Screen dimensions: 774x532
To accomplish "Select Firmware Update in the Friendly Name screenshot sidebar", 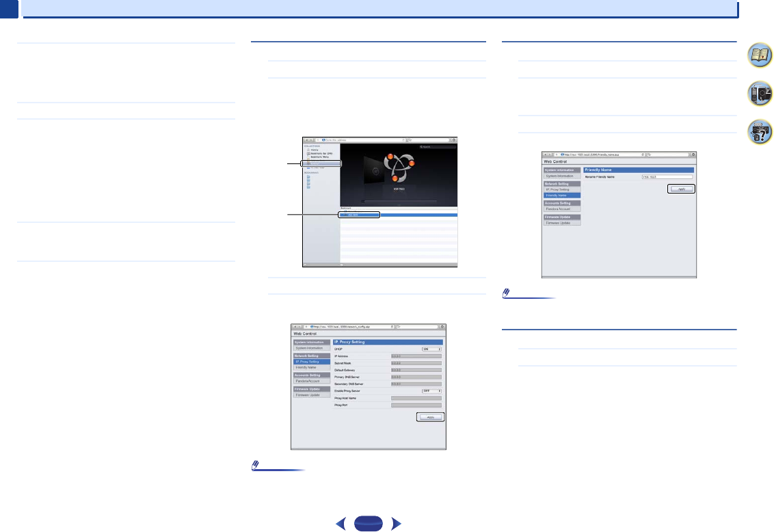I will tap(562, 222).
